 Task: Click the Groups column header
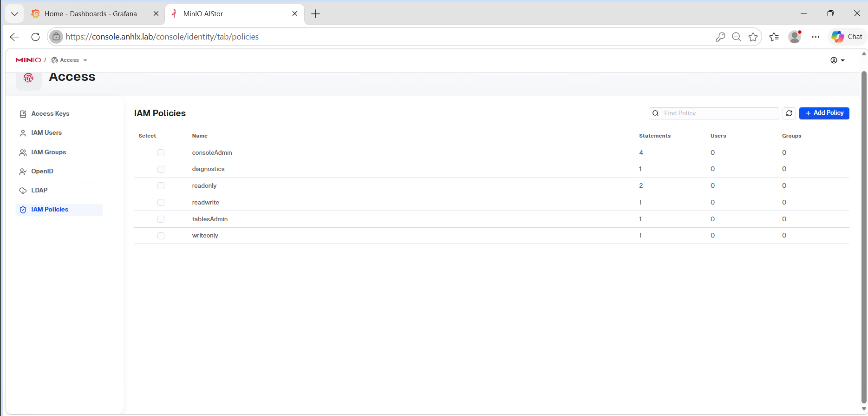click(x=791, y=136)
